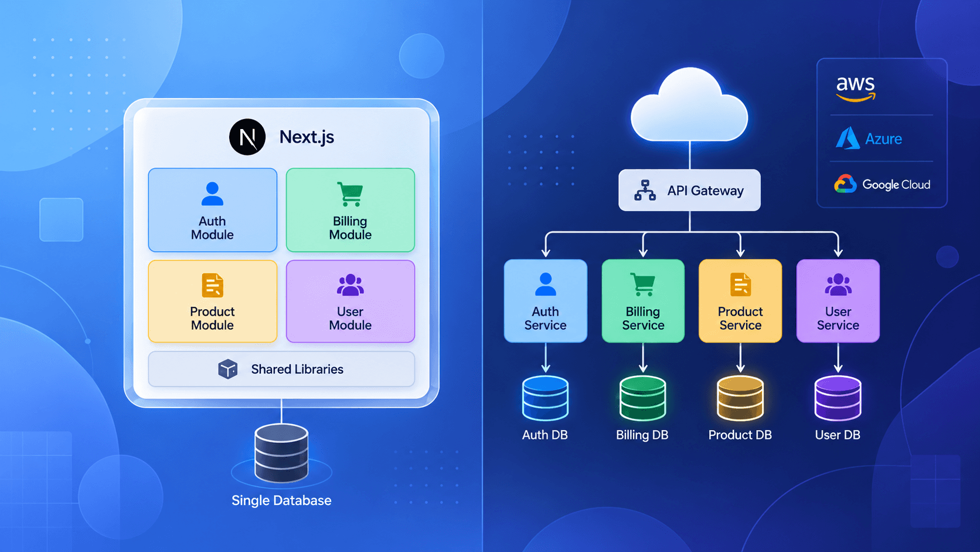This screenshot has height=552, width=980.
Task: Click the Billing Module shopping cart icon
Action: click(351, 194)
